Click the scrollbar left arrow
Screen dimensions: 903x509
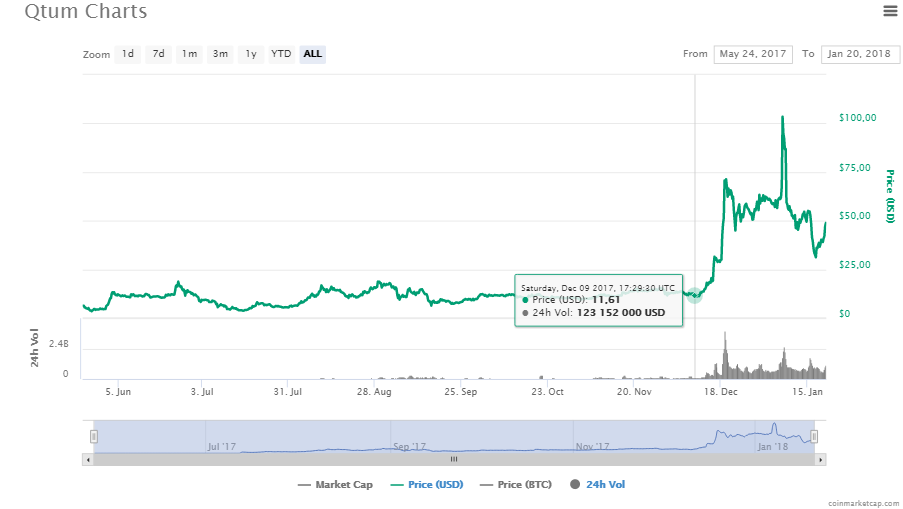pyautogui.click(x=88, y=459)
